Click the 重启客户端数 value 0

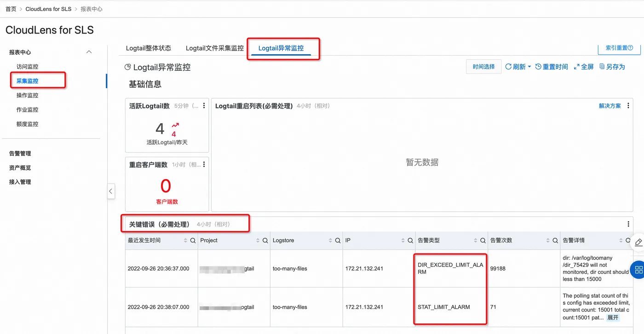point(166,186)
